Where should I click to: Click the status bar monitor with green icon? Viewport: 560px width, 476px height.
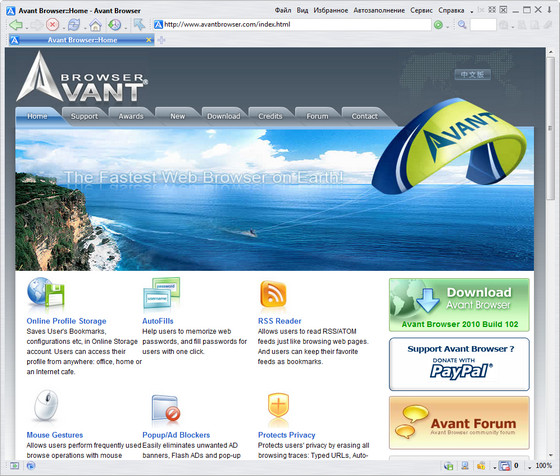tap(449, 466)
